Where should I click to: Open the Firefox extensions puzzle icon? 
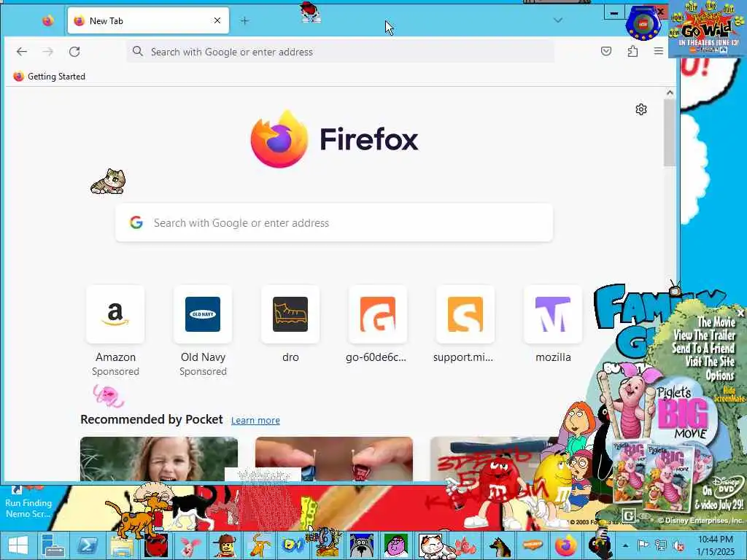click(x=632, y=51)
